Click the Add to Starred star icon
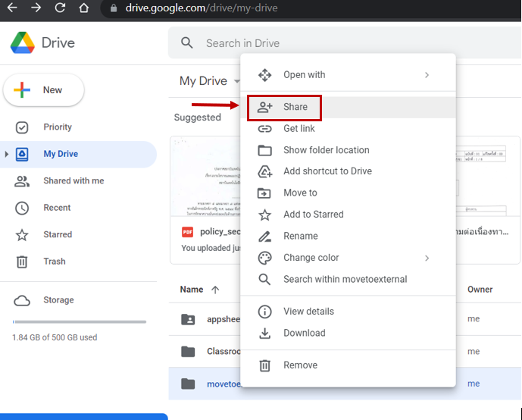522x420 pixels. (264, 215)
